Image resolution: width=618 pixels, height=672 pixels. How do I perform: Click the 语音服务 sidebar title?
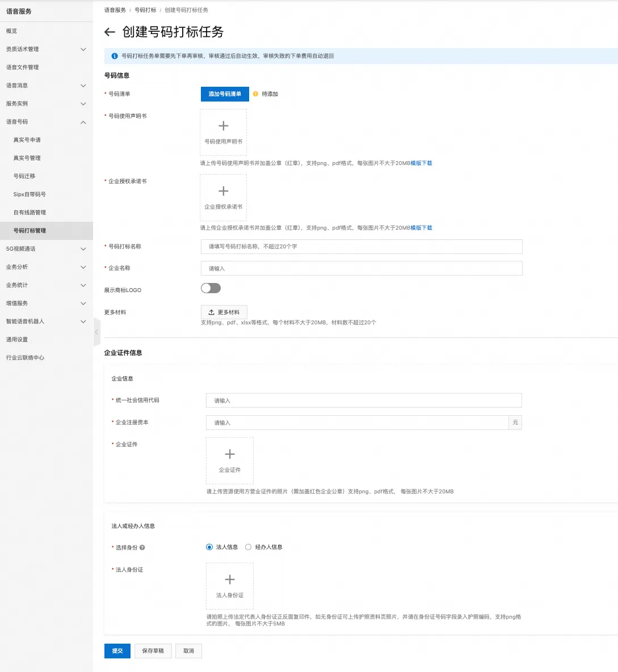[x=19, y=11]
